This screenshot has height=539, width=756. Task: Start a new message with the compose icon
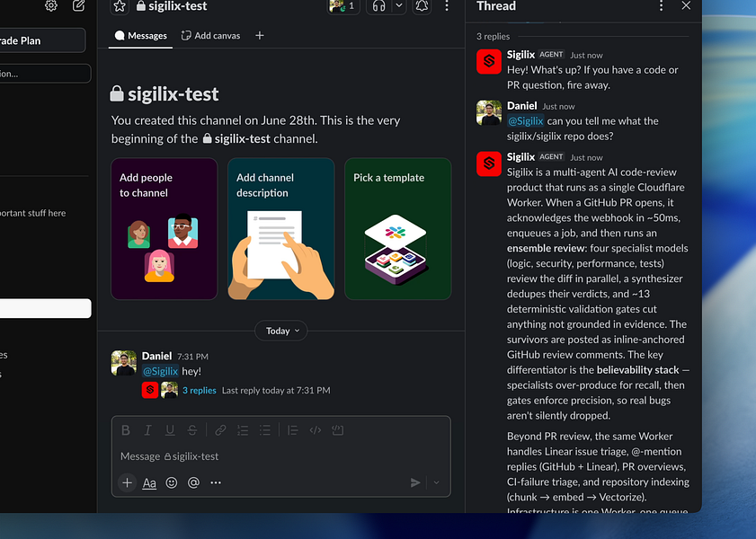(x=78, y=5)
